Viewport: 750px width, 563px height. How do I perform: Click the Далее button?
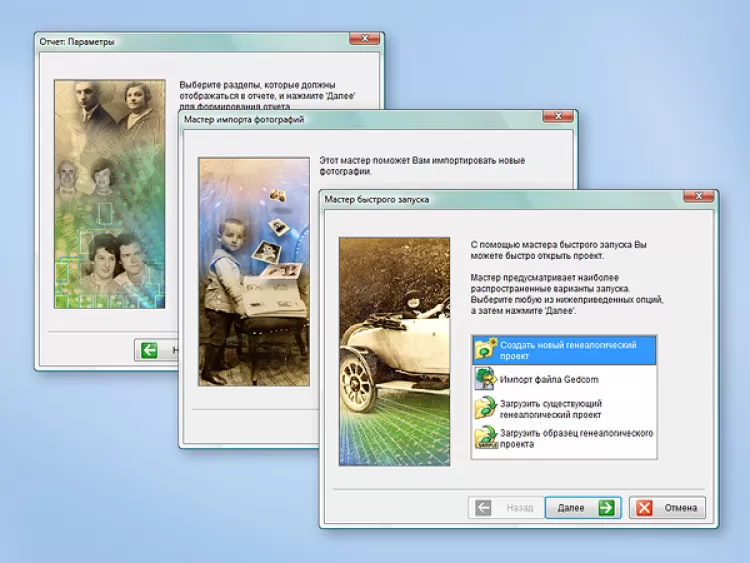tap(583, 508)
